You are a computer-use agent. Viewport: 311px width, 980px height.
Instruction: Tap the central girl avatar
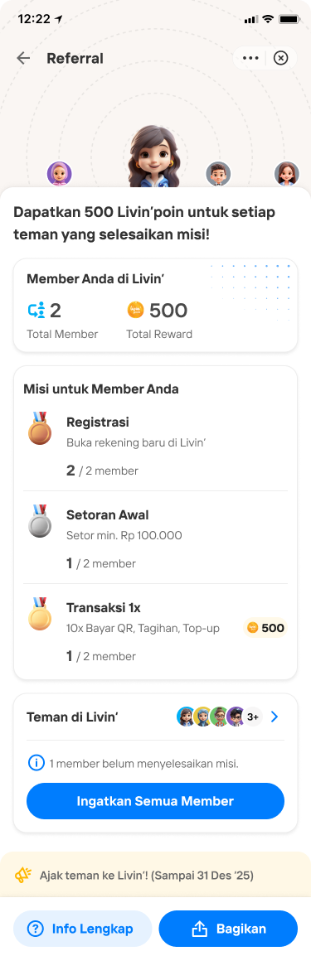[x=153, y=157]
